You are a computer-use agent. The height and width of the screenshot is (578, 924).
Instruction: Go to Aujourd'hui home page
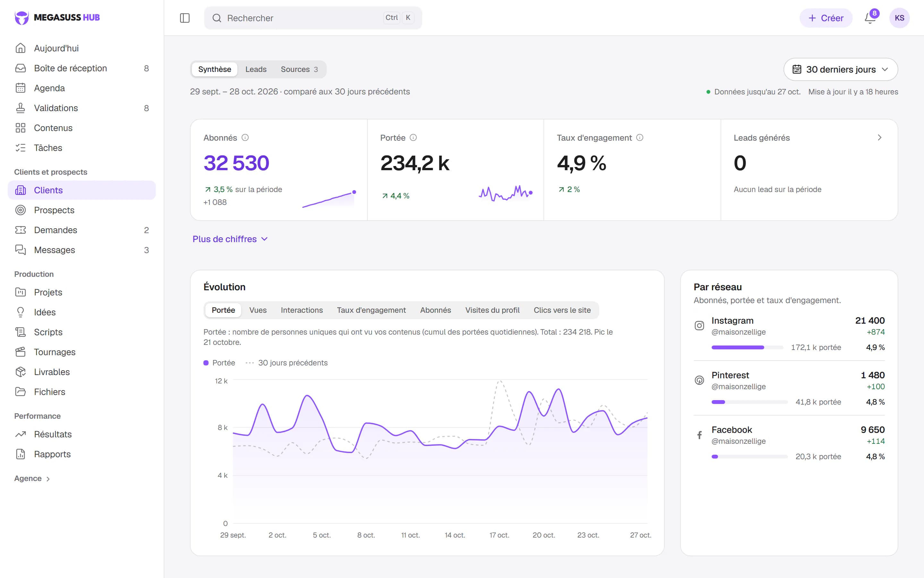click(82, 48)
